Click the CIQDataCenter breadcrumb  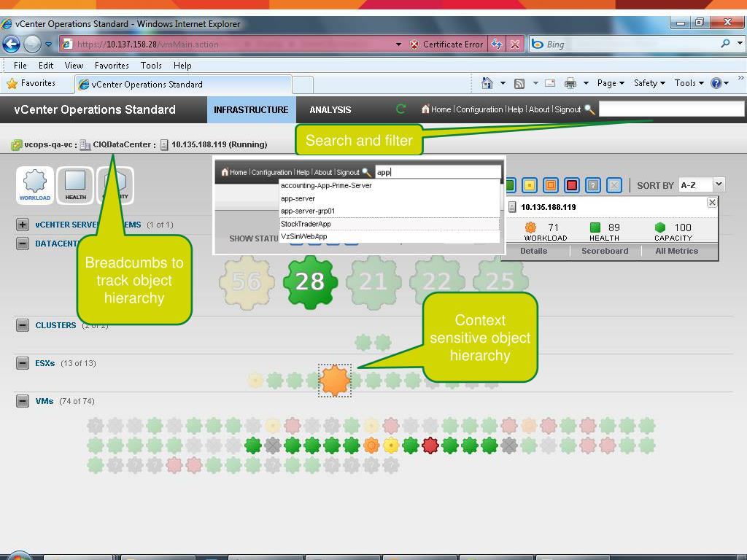[122, 145]
